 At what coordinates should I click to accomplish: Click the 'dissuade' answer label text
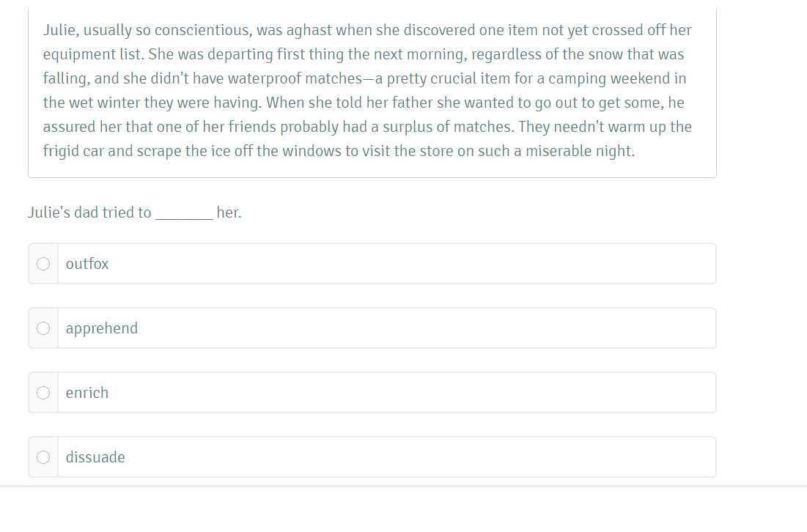[95, 457]
